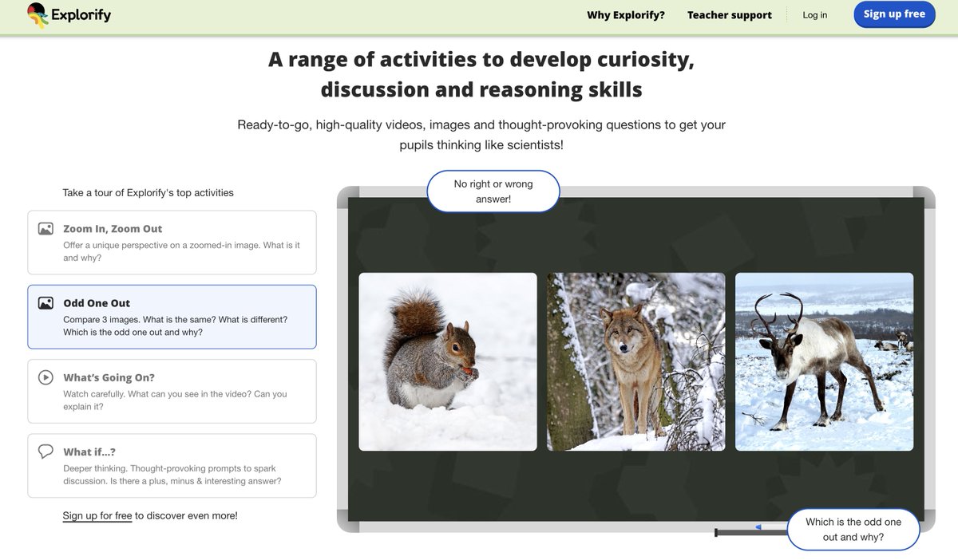The width and height of the screenshot is (958, 560).
Task: Click the speech bubble icon on What if...? card
Action: [46, 451]
